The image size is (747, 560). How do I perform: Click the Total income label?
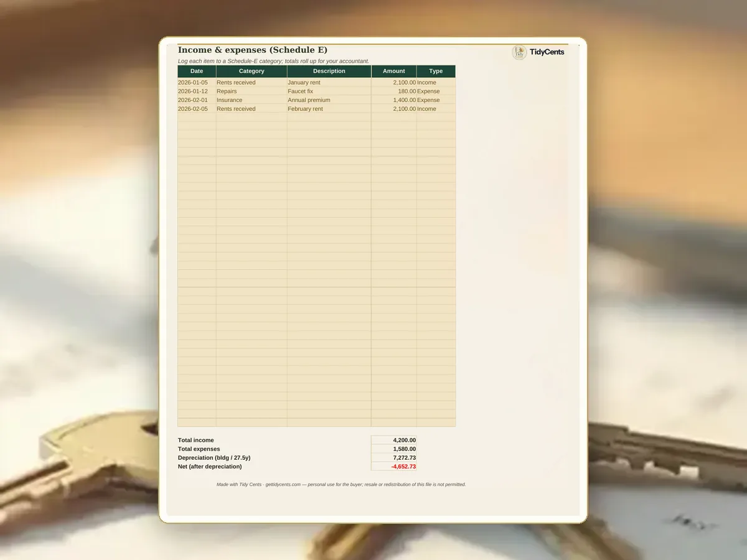(196, 441)
